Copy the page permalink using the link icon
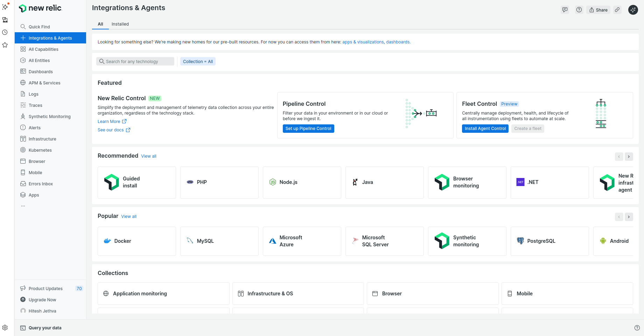Image resolution: width=644 pixels, height=336 pixels. point(617,10)
